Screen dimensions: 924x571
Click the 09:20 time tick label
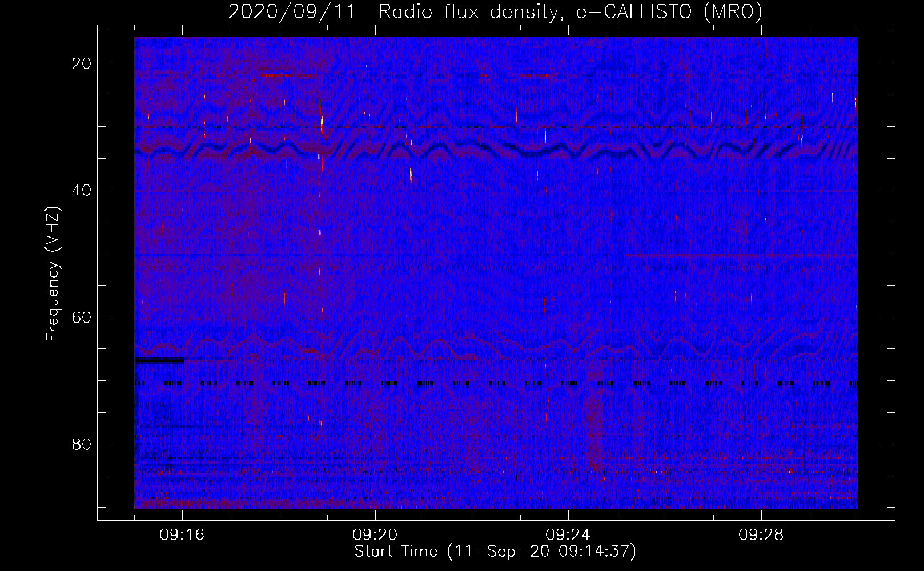(375, 535)
